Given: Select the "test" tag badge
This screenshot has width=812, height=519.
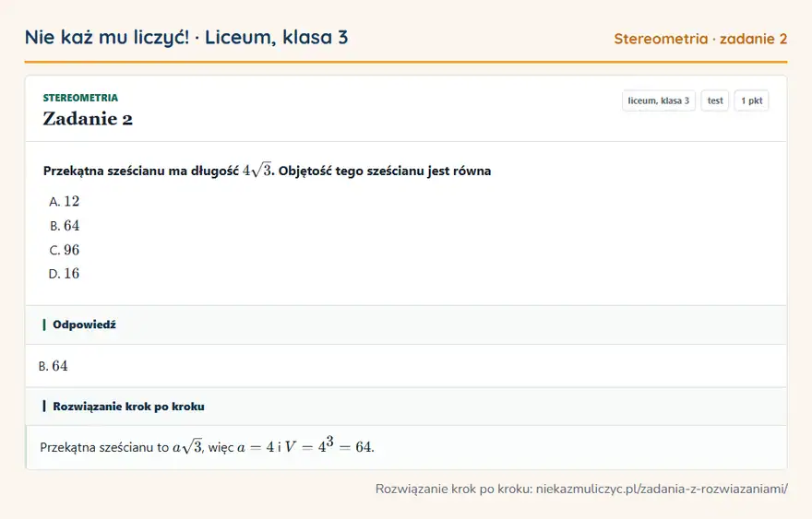Looking at the screenshot, I should pyautogui.click(x=714, y=100).
